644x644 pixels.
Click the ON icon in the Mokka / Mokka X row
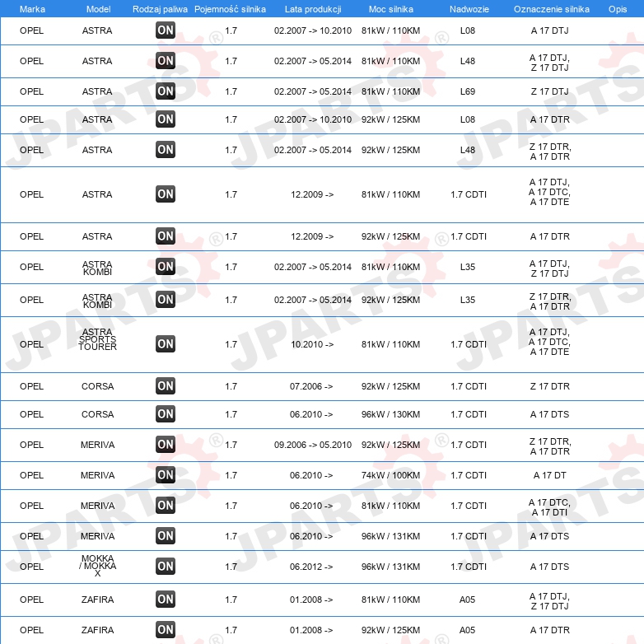point(166,566)
